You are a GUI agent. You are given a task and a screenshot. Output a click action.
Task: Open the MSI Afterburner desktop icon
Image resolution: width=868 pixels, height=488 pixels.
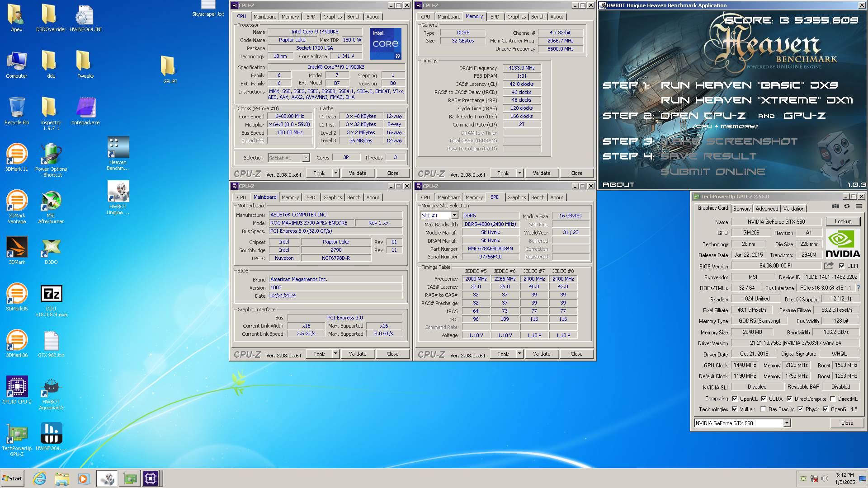[x=51, y=207]
